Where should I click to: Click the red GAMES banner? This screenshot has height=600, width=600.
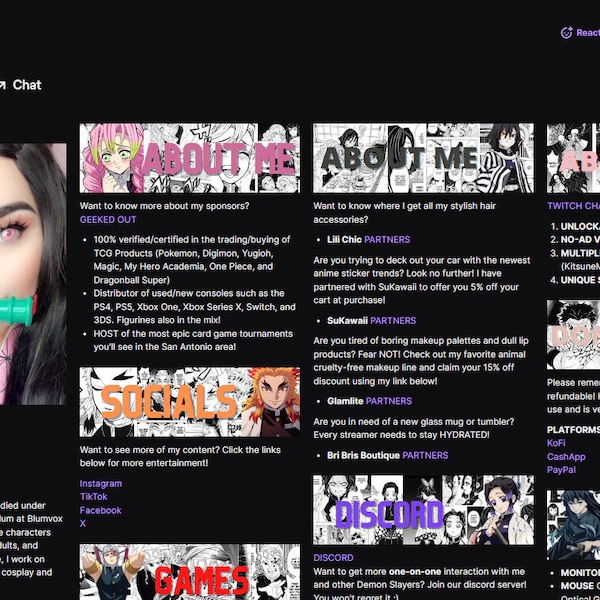click(x=190, y=572)
